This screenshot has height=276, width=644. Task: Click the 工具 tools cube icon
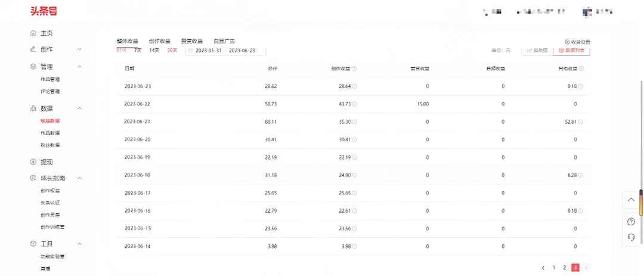point(33,244)
